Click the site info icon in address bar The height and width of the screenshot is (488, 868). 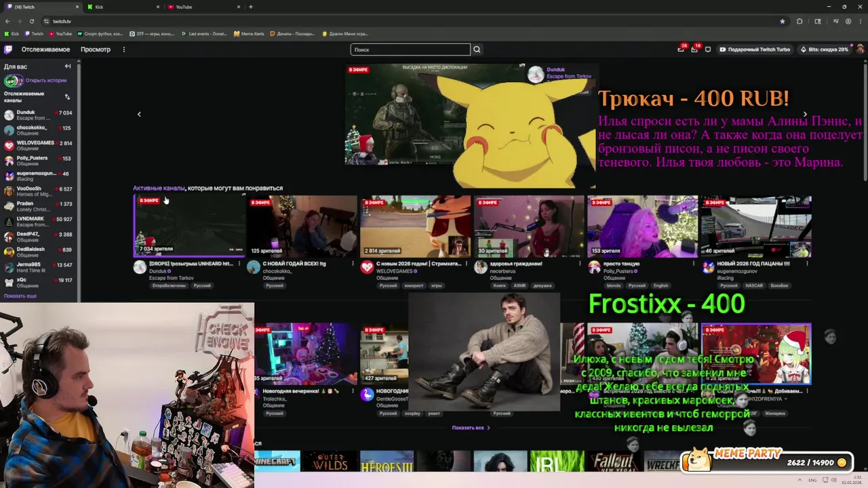[x=46, y=21]
